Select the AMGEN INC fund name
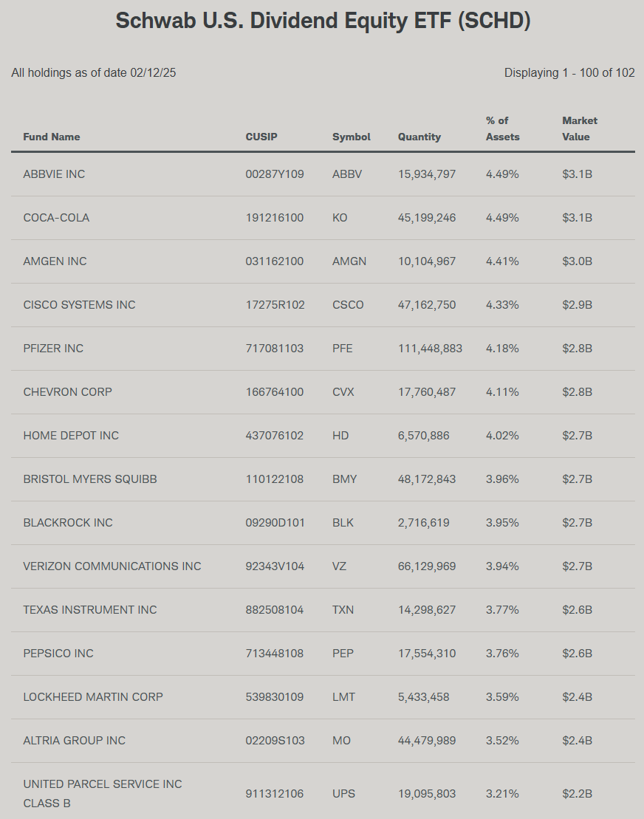This screenshot has height=819, width=644. click(55, 261)
